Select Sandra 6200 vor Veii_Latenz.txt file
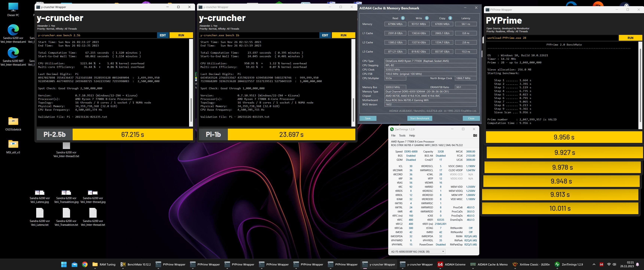 point(40,217)
